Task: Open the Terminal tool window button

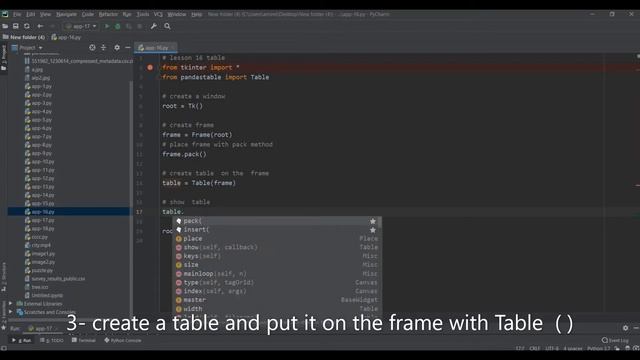Action: [x=84, y=340]
